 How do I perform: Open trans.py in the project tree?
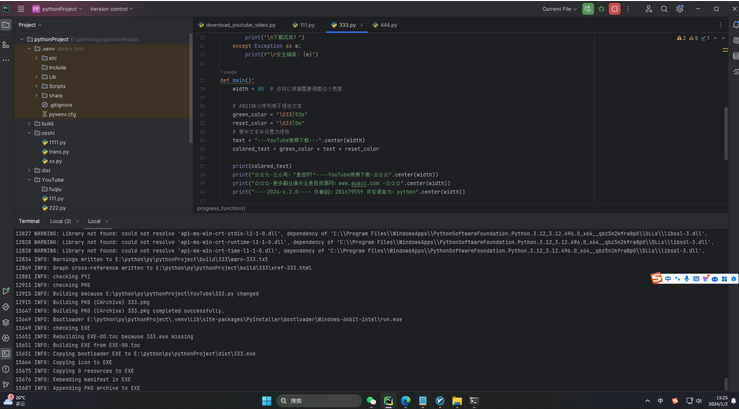coord(58,151)
